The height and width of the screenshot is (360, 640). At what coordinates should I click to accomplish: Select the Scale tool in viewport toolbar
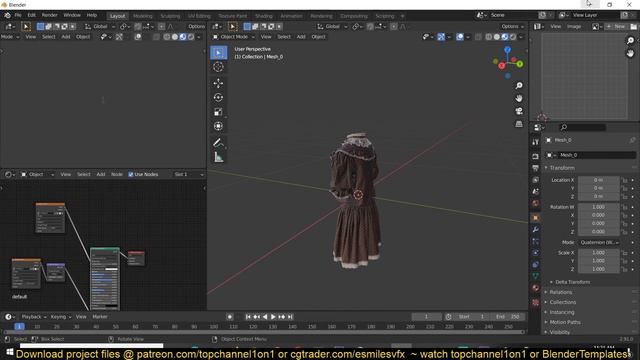pyautogui.click(x=218, y=112)
